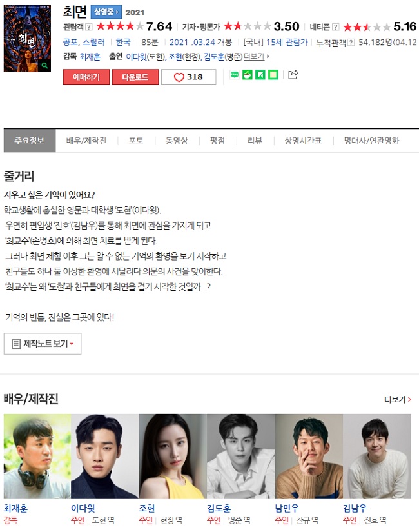Click the magnifier on the movie poster
This screenshot has height=532, width=419.
[44, 66]
